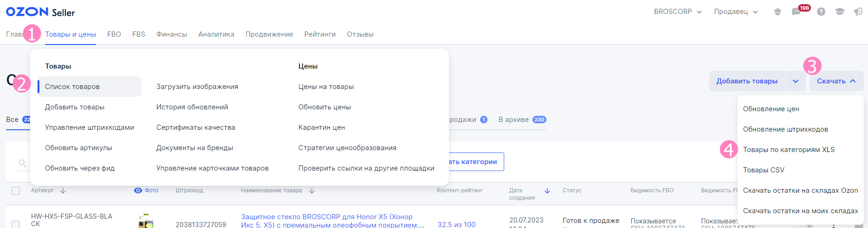Screen dimensions: 868x228
Task: Open the Защитное стекло BROSCORP product link
Action: point(332,221)
